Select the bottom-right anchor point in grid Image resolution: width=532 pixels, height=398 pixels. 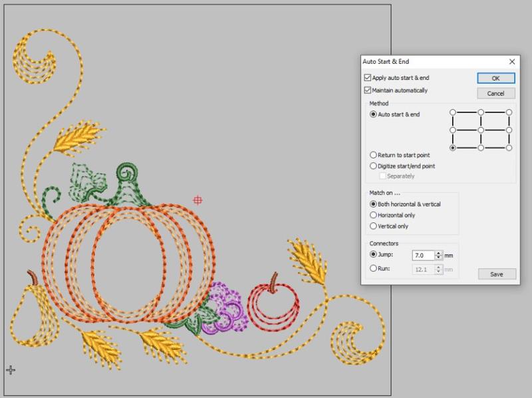pos(509,148)
